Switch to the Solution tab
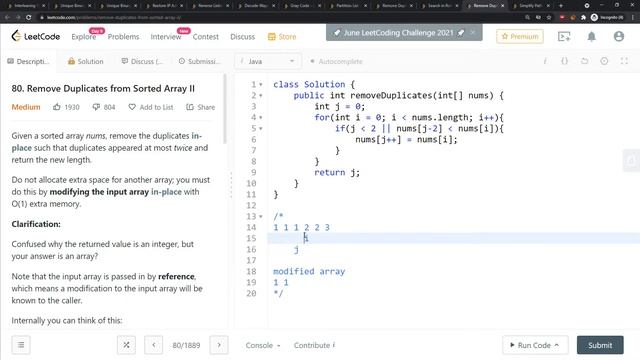640x360 pixels. (x=85, y=61)
